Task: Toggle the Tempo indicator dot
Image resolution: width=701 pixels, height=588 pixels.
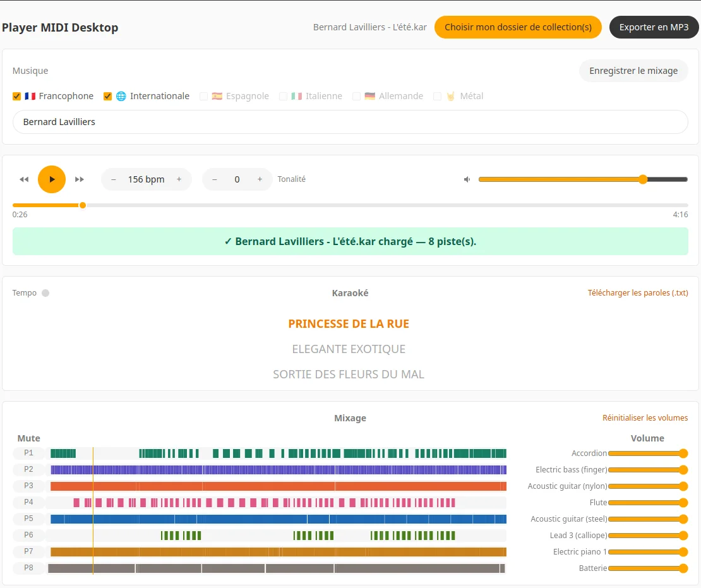Action: pos(45,293)
